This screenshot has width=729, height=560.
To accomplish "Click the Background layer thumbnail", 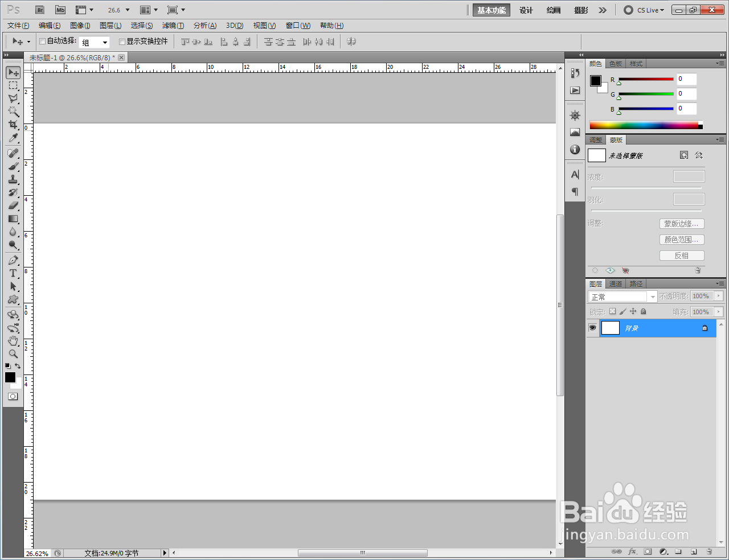I will tap(611, 328).
